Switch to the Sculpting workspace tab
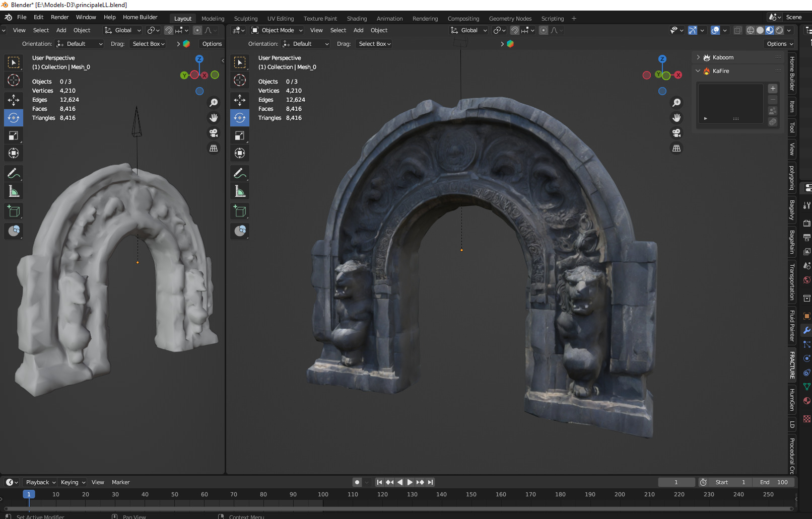 click(246, 19)
